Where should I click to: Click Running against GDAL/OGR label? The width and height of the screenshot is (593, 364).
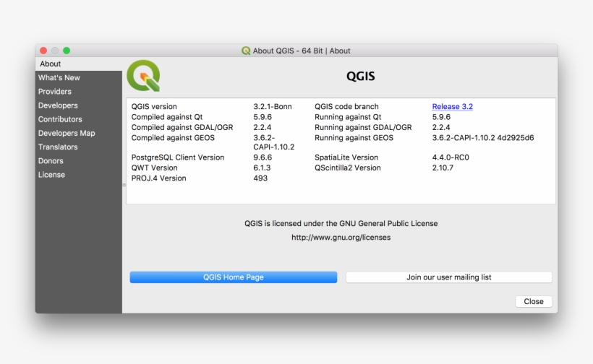pos(363,127)
